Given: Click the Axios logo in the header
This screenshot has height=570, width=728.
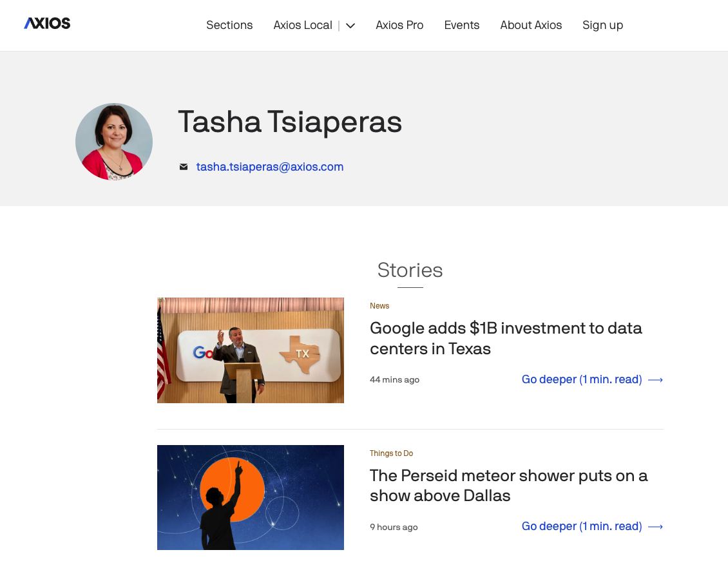Looking at the screenshot, I should (x=47, y=24).
